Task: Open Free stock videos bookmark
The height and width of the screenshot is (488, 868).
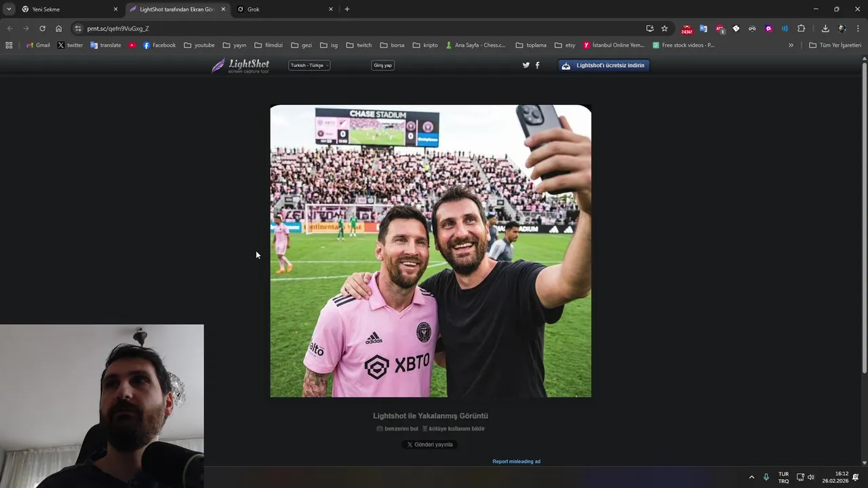Action: (684, 45)
